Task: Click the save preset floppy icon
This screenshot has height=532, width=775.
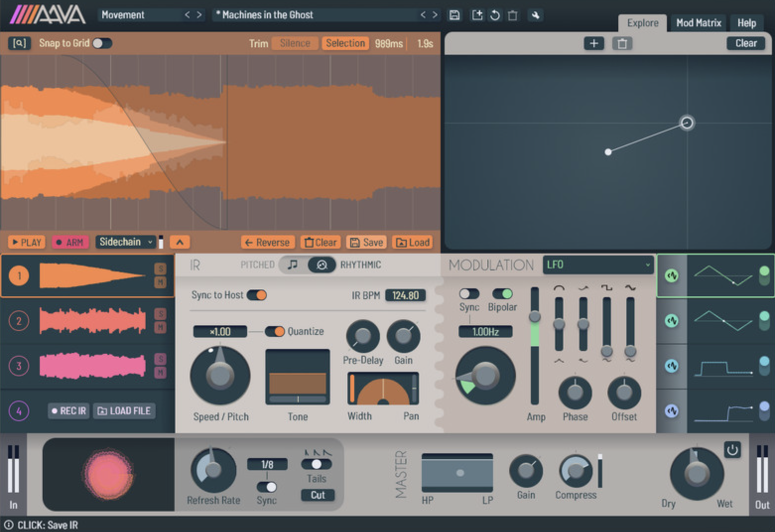Action: (454, 15)
